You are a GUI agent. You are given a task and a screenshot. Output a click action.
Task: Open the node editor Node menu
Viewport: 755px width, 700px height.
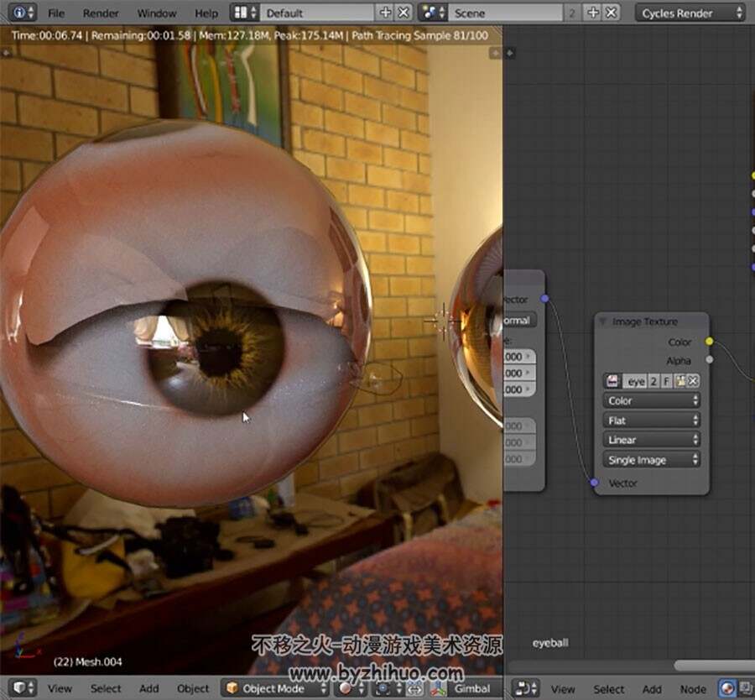[693, 689]
